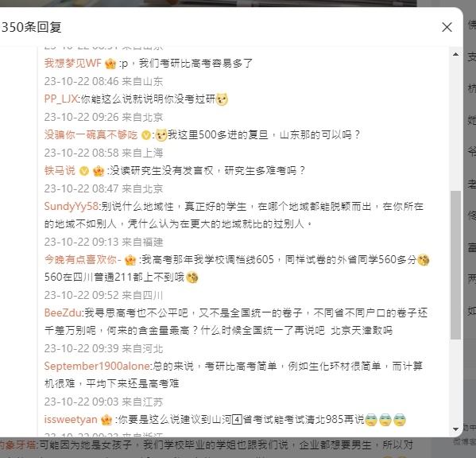Click doge emoji after PP_LJX's comment

point(222,99)
